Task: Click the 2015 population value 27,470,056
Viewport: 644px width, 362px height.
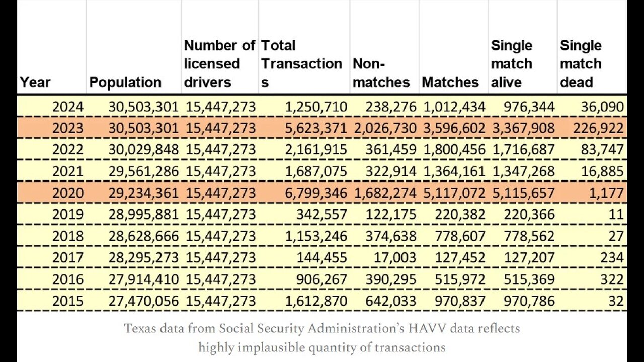Action: (x=143, y=301)
